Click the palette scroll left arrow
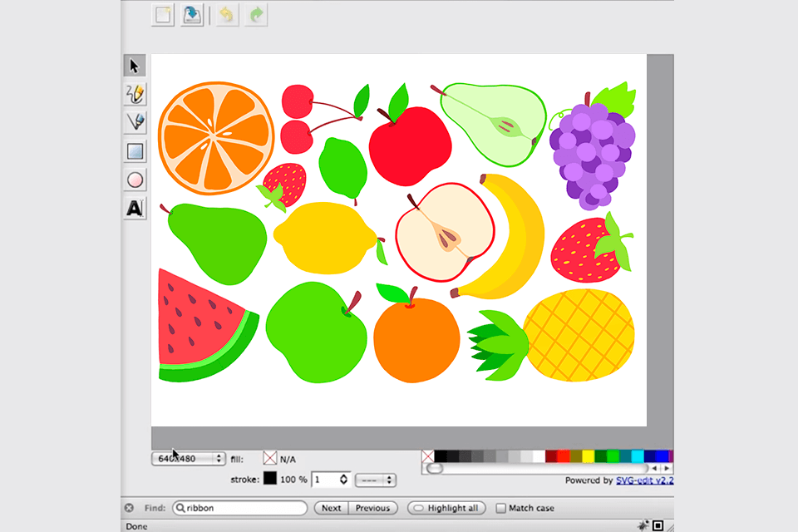This screenshot has width=798, height=532. click(655, 468)
